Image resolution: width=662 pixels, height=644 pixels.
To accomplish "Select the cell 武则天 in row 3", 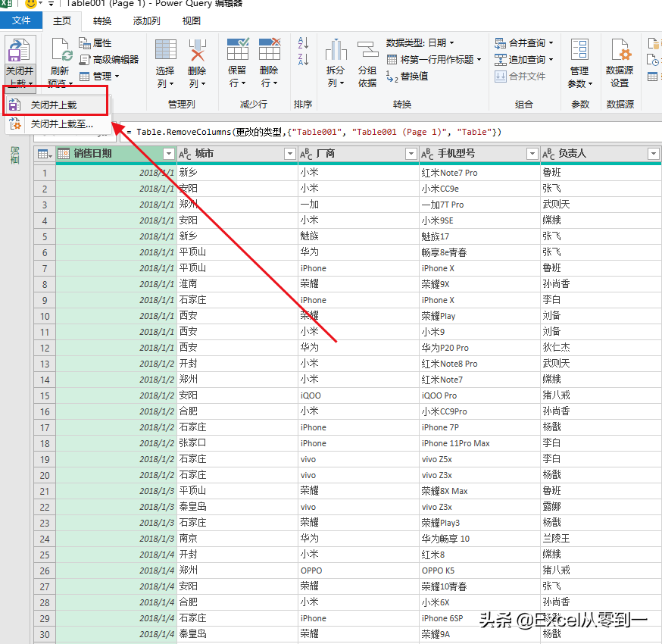I will click(x=601, y=205).
